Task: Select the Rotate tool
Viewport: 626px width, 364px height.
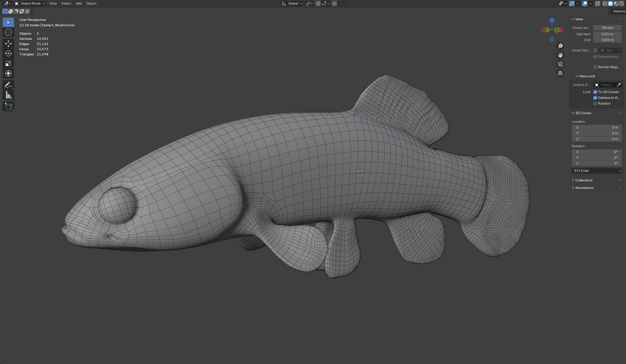Action: tap(8, 53)
